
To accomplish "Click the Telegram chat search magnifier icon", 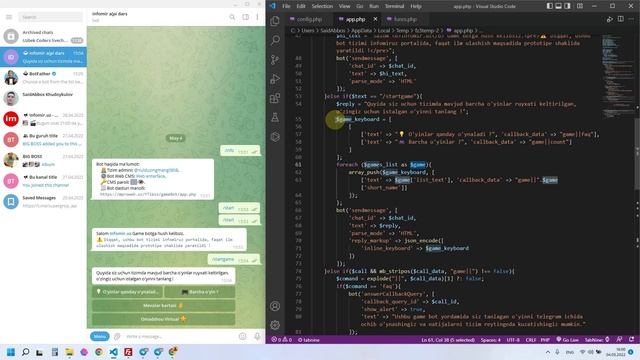I will (x=232, y=17).
